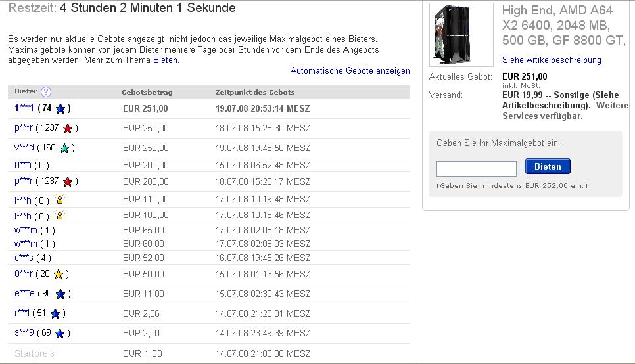Click blue star beside bidder r***l

tap(55, 314)
